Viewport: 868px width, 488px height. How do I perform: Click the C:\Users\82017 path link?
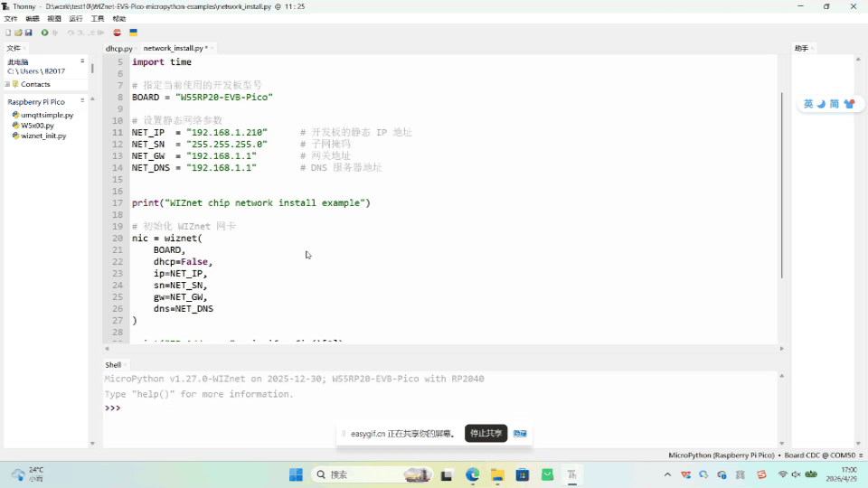coord(36,71)
